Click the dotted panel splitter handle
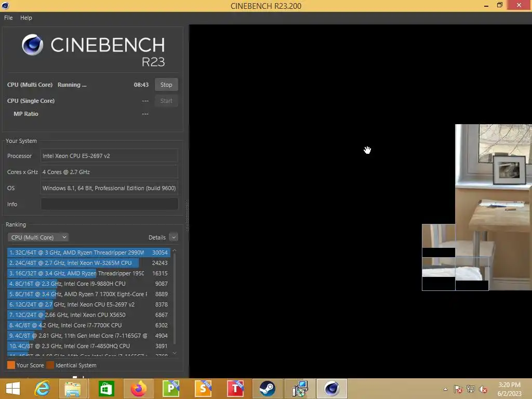The height and width of the screenshot is (399, 532). click(187, 216)
